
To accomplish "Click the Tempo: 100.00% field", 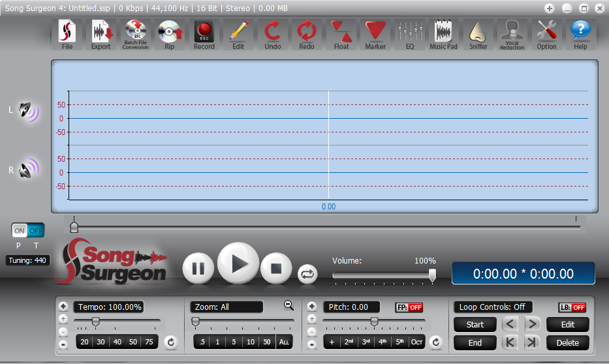I will click(x=110, y=307).
